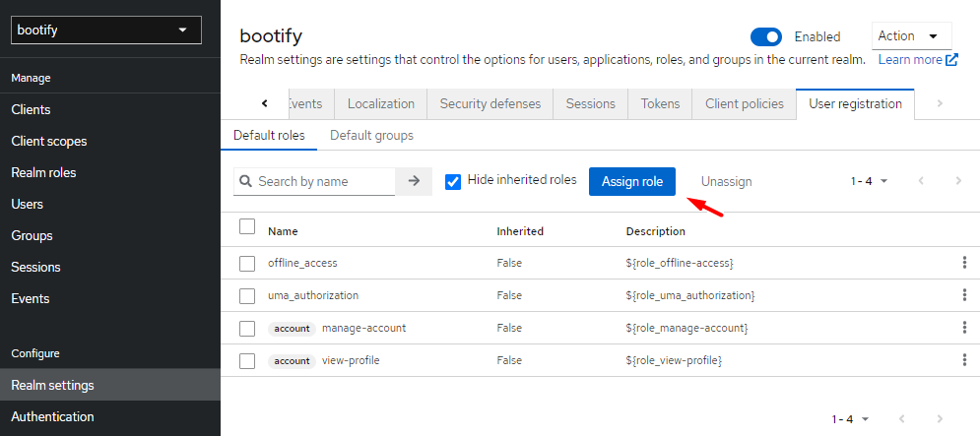
Task: Open kebab menu for uma_authorization role
Action: click(x=964, y=295)
